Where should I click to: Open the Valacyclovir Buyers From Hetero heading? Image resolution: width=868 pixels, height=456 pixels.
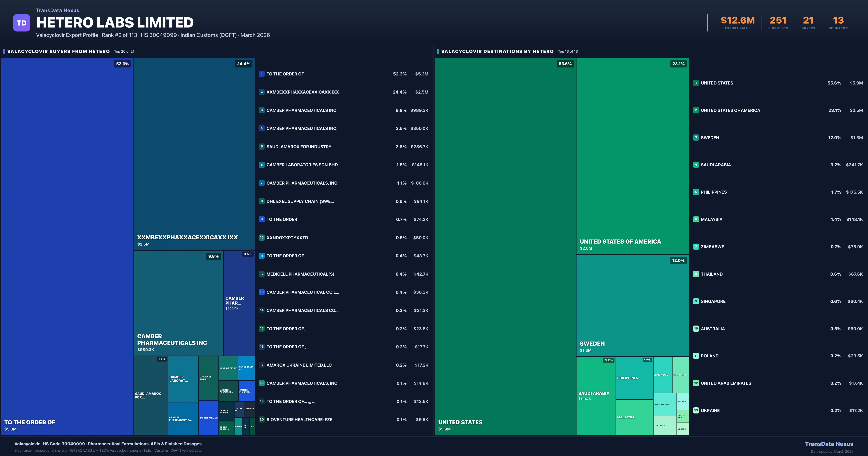click(58, 51)
